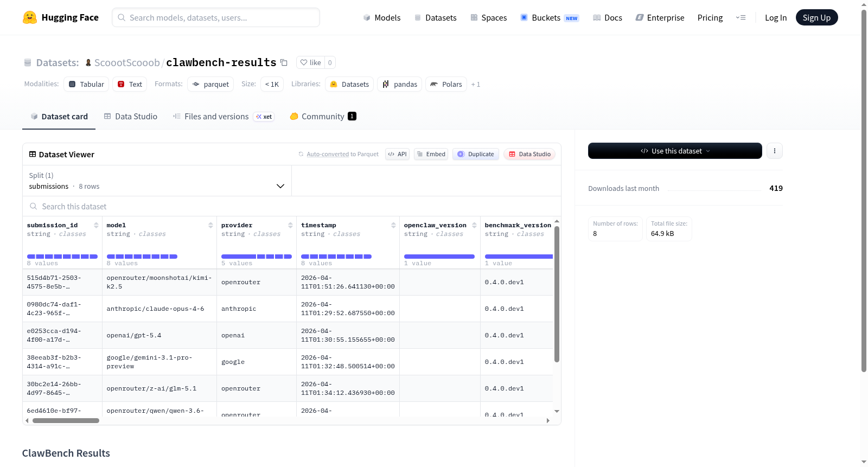Switch to the Data Studio tab
Image resolution: width=868 pixels, height=467 pixels.
(x=131, y=117)
